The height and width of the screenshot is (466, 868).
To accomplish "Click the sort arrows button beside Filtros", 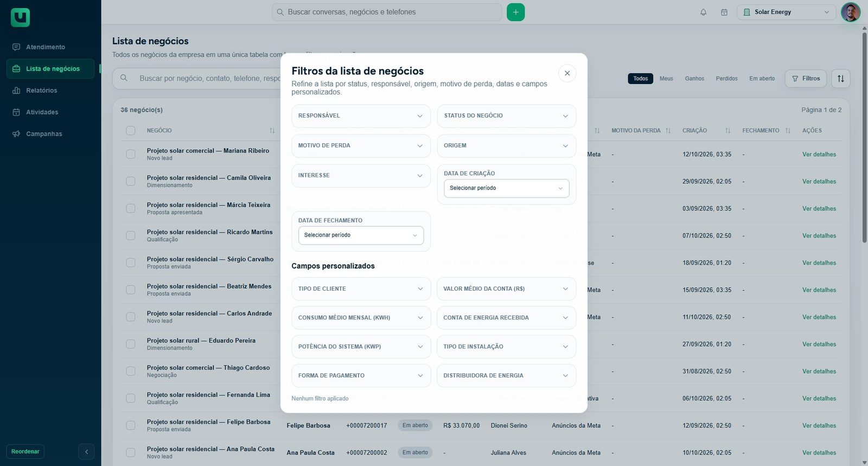I will (841, 79).
